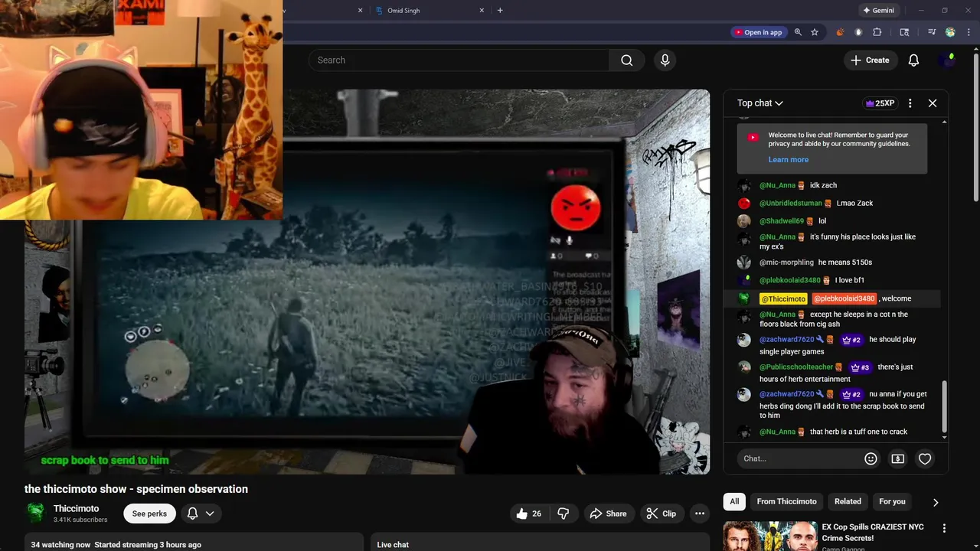
Task: Click the Share button
Action: (x=608, y=514)
